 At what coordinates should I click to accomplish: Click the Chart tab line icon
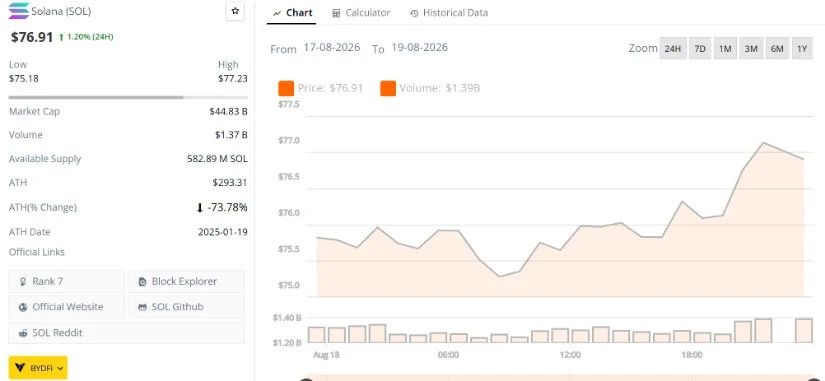(277, 13)
